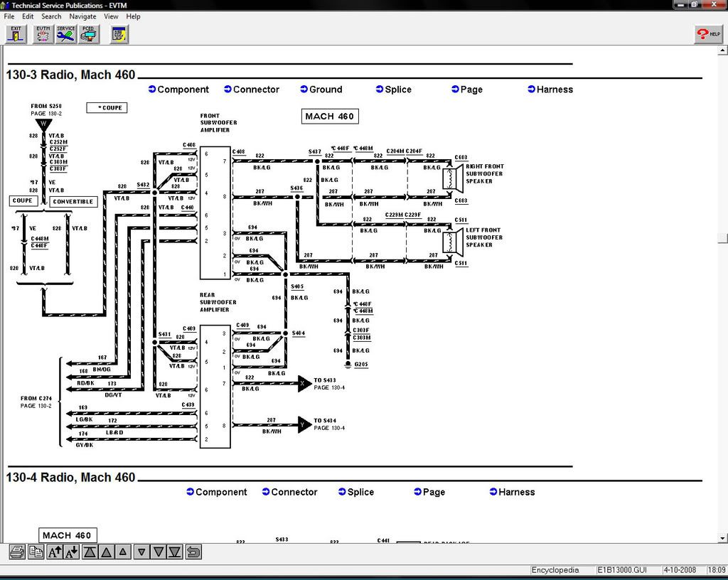Click the 'FROM C274' page reference
Viewport: 728px width, 580px height.
pos(36,402)
